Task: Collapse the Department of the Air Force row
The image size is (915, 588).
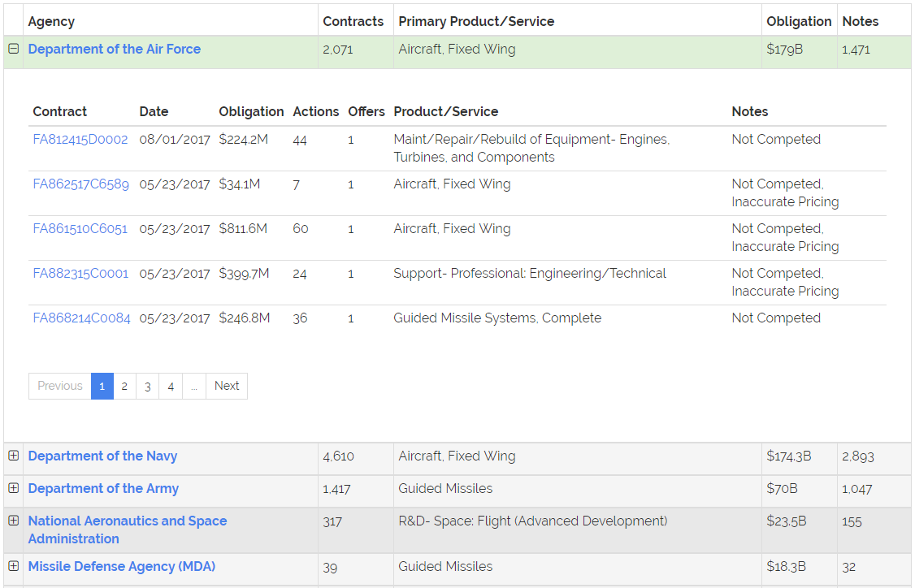Action: 13,49
